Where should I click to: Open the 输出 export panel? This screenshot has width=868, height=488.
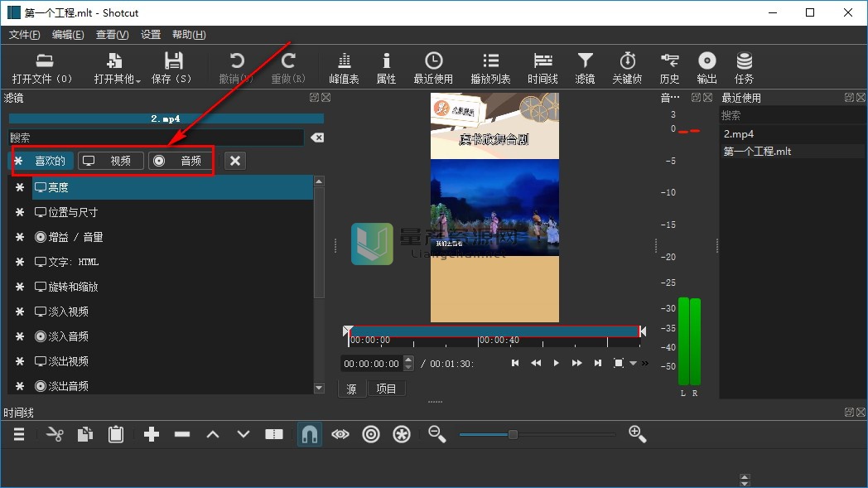707,68
